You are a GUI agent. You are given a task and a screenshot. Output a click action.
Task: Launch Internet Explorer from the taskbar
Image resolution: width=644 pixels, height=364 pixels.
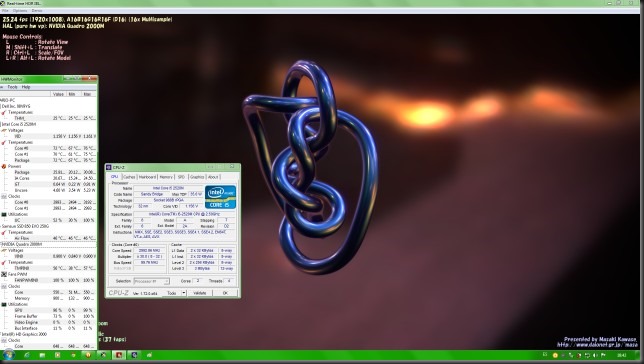[27, 355]
